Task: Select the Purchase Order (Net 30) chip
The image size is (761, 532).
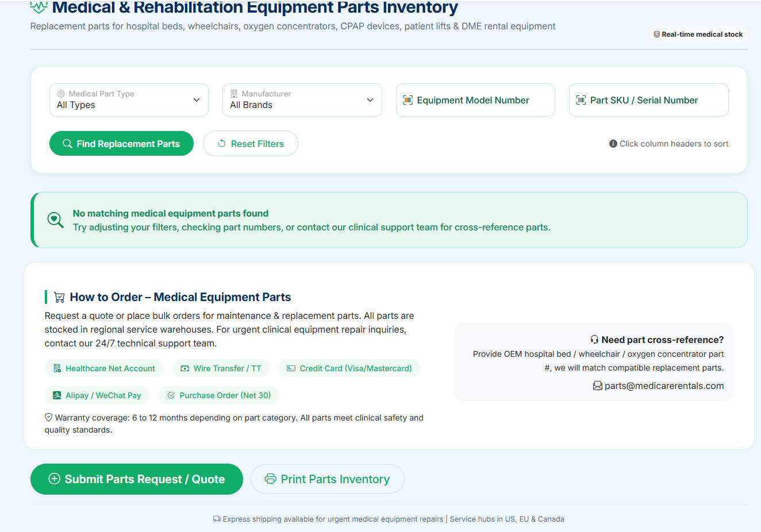Action: (219, 395)
